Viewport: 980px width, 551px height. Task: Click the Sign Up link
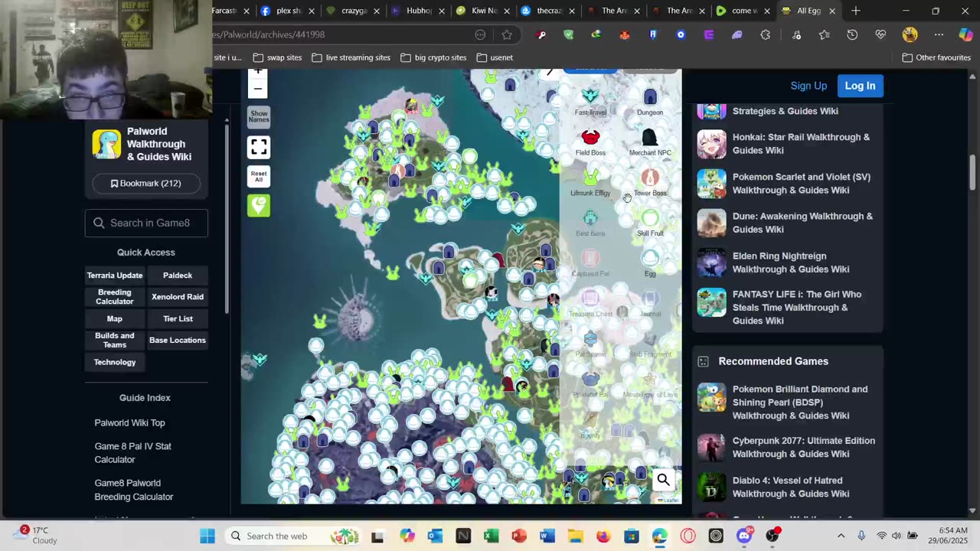808,86
